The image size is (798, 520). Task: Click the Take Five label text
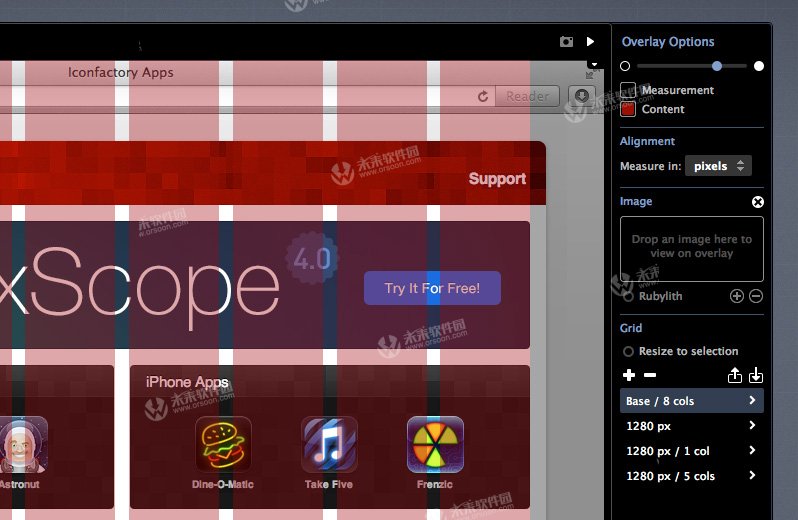pos(329,484)
